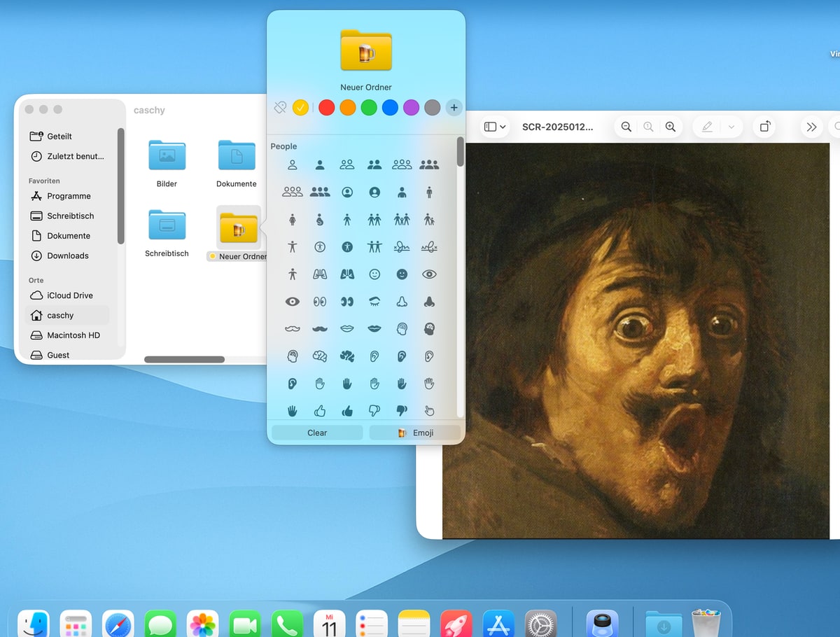
Task: Expand the Markup options chevron
Action: pos(731,127)
